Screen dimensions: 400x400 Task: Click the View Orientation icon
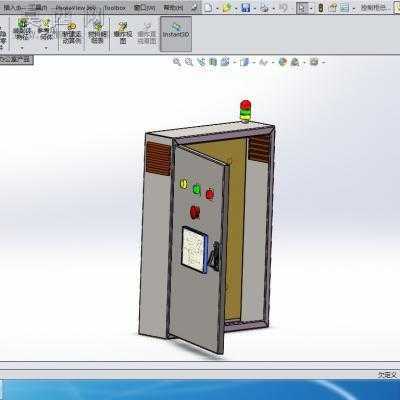pos(225,62)
